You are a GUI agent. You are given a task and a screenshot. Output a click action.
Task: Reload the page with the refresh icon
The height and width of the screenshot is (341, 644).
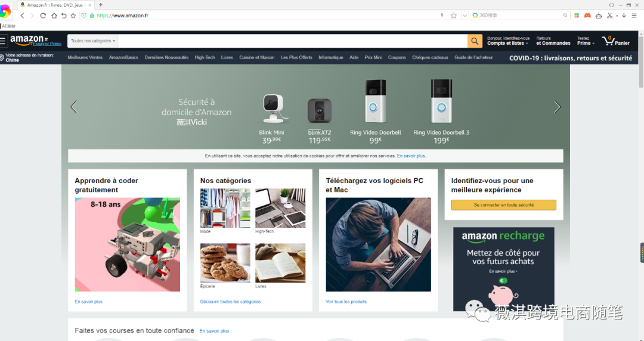(x=43, y=15)
